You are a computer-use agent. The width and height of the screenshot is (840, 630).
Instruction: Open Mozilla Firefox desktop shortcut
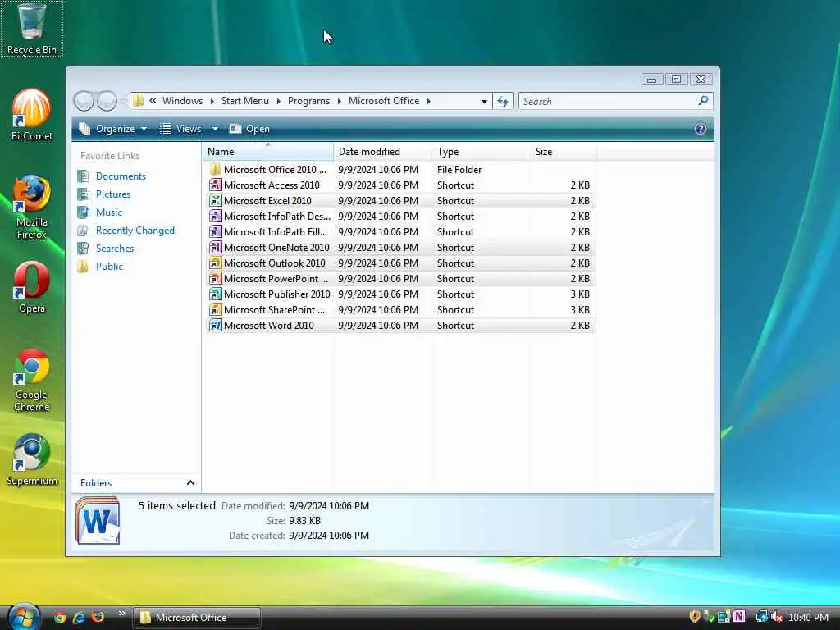(32, 207)
